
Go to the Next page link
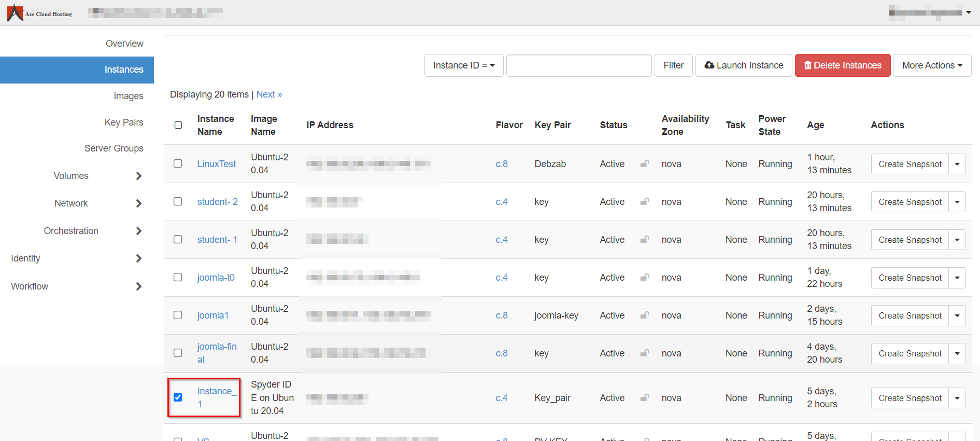tap(269, 94)
